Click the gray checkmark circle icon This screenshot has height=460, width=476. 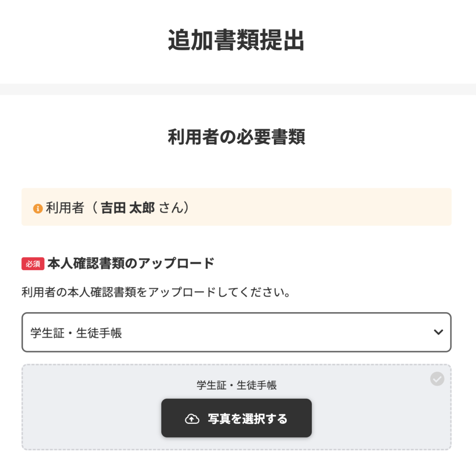coord(437,379)
